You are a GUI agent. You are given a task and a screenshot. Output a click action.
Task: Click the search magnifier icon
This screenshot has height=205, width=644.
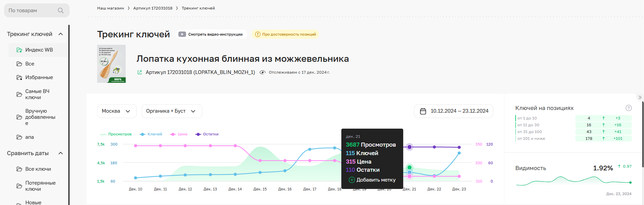tap(61, 11)
